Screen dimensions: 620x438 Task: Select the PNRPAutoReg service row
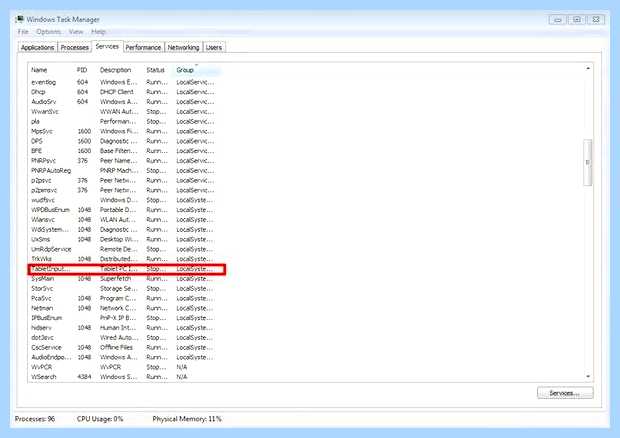pos(123,170)
